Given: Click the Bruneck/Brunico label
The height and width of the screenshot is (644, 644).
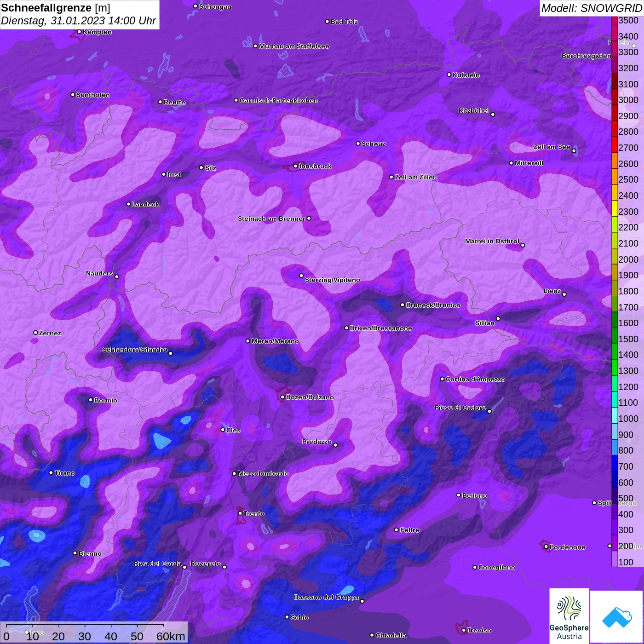Looking at the screenshot, I should (x=433, y=305).
